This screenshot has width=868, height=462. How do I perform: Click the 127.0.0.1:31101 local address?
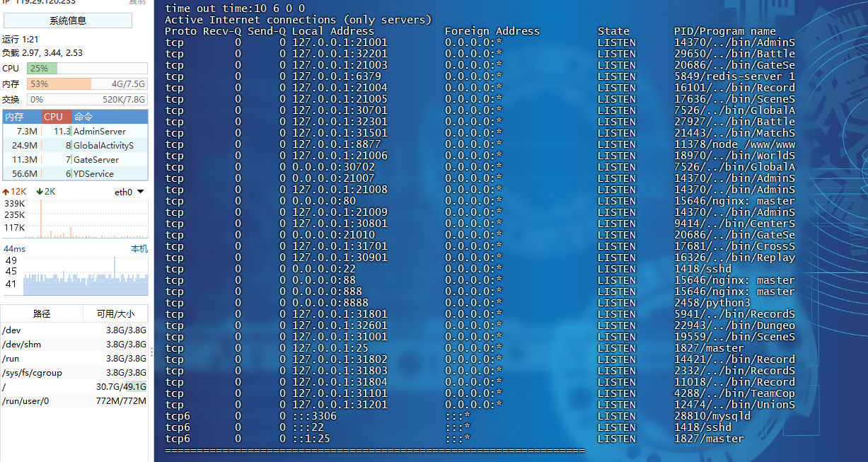tap(340, 393)
